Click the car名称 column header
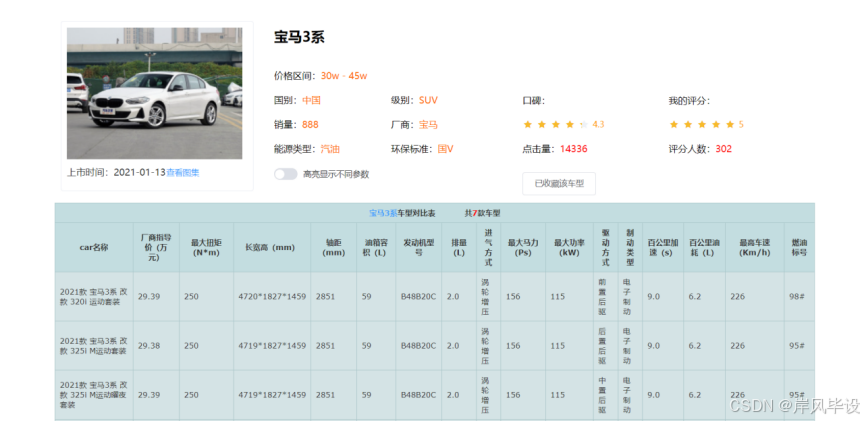The image size is (864, 421). point(94,247)
